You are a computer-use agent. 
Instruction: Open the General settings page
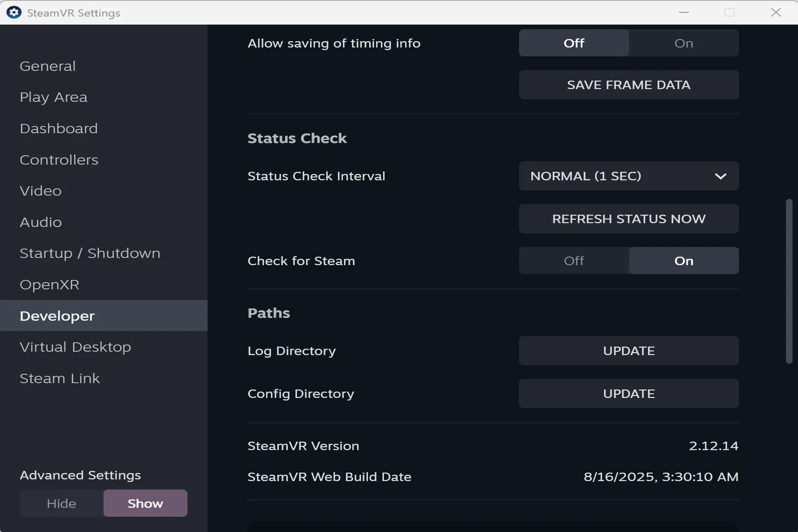coord(104,66)
